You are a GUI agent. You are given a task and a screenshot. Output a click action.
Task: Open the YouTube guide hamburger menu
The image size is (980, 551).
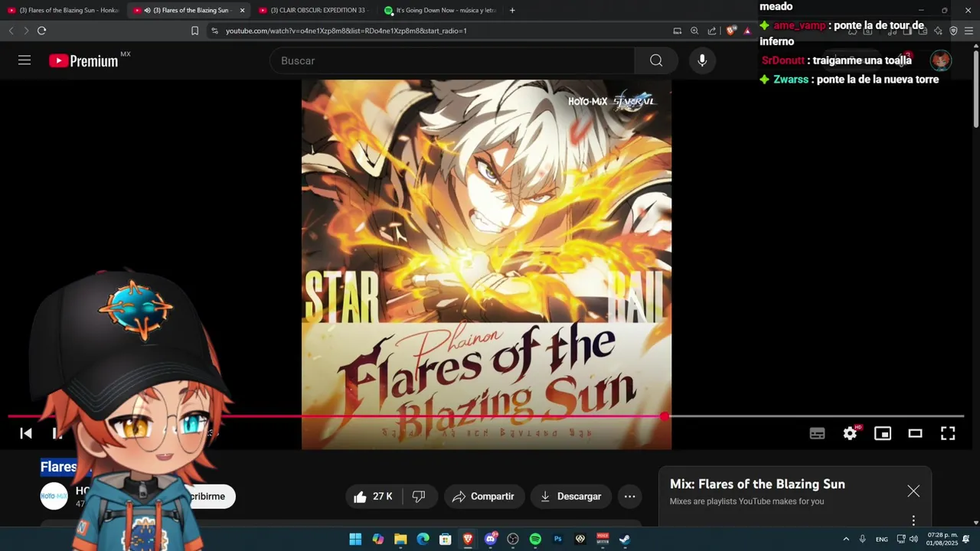24,60
